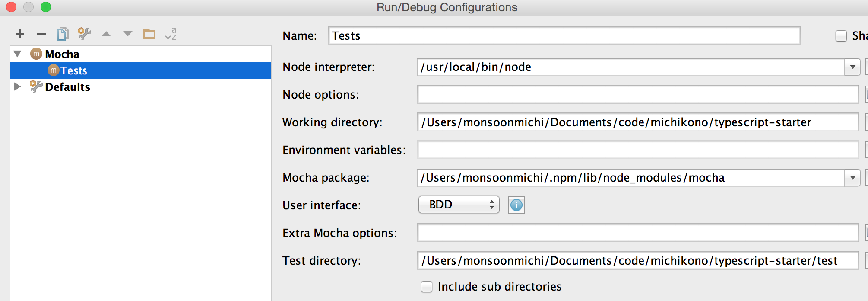Open the edit defaults wrench icon
Screen dimensions: 868x301
tap(85, 34)
